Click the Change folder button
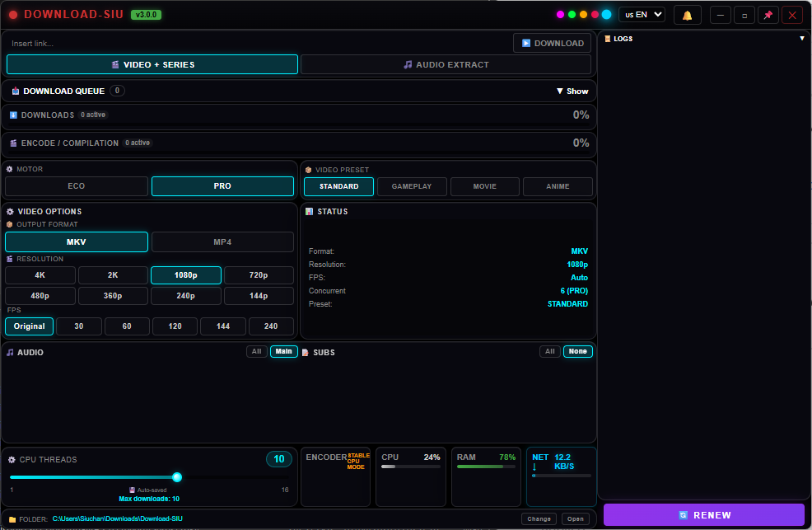 [539, 518]
